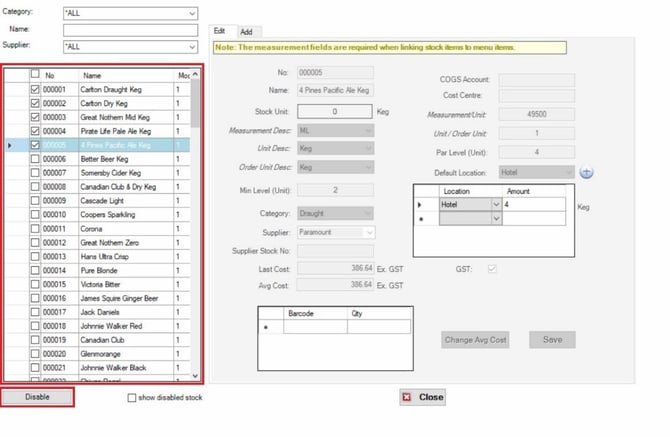Enable show disabled stock checkbox
The image size is (670, 437).
(132, 398)
